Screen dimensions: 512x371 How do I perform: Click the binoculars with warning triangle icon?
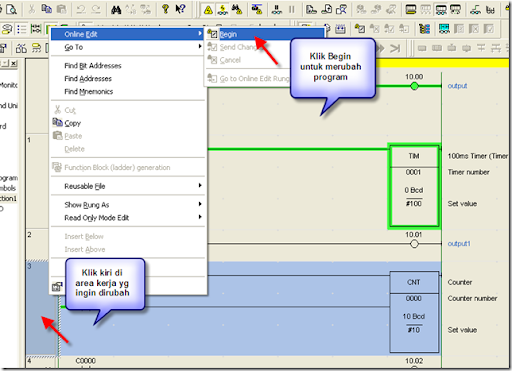pos(237,10)
